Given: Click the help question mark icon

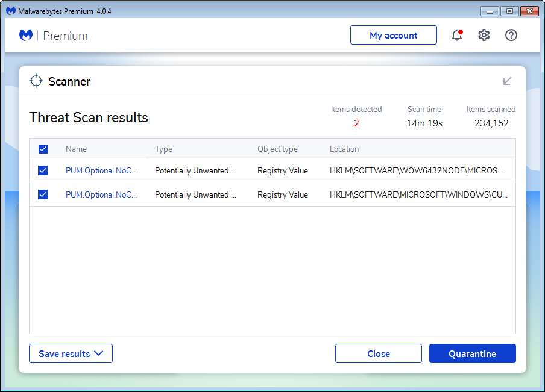Looking at the screenshot, I should tap(511, 36).
